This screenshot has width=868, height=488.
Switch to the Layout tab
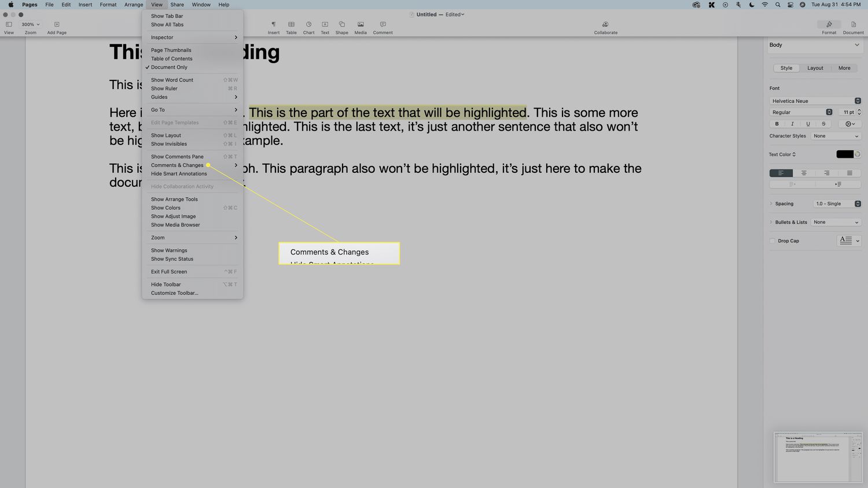pyautogui.click(x=815, y=68)
